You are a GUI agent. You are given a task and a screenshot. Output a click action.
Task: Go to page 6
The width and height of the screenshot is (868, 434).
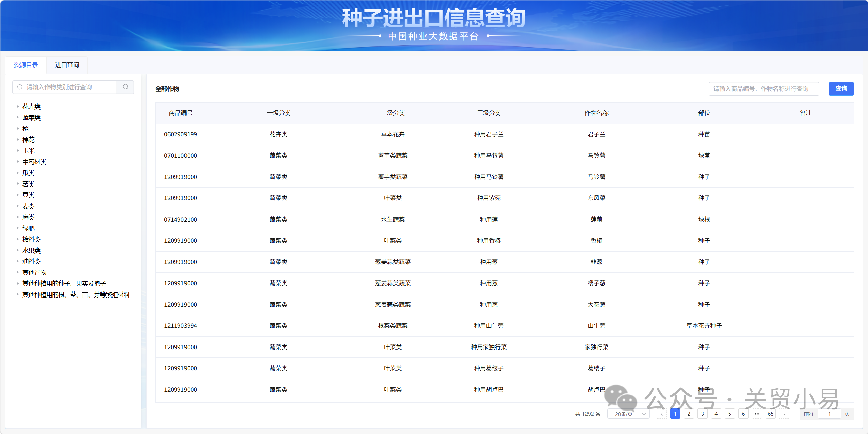(743, 414)
